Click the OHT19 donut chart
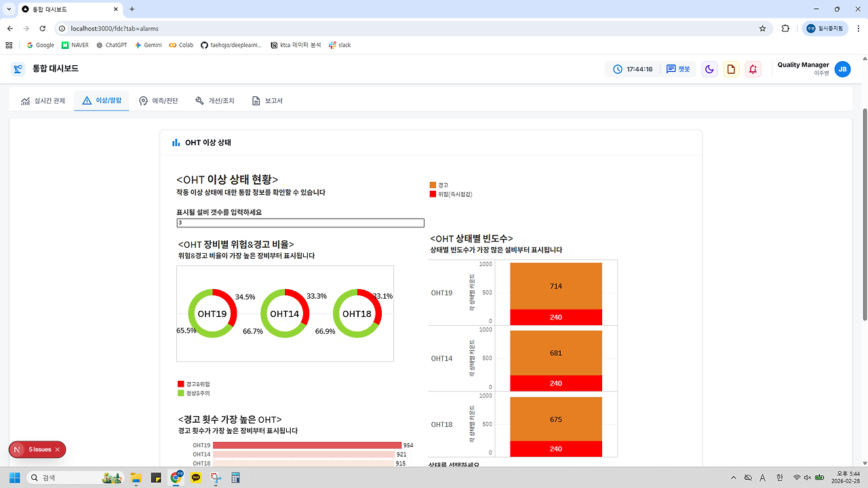The width and height of the screenshot is (868, 488). pos(212,314)
